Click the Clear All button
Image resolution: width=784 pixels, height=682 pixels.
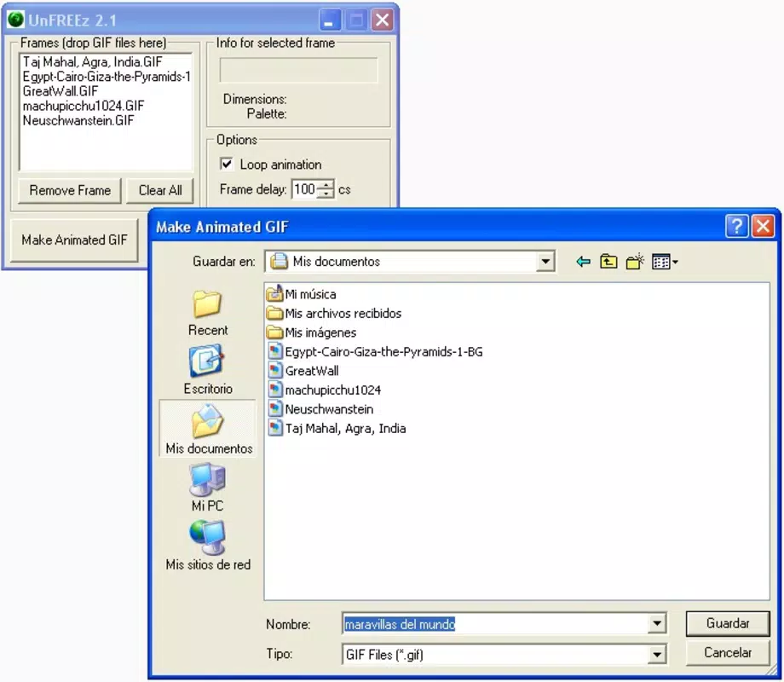click(160, 191)
